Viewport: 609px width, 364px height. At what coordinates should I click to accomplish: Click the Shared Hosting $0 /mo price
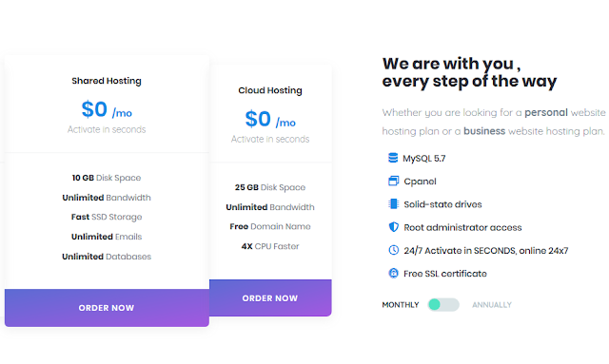pos(107,109)
